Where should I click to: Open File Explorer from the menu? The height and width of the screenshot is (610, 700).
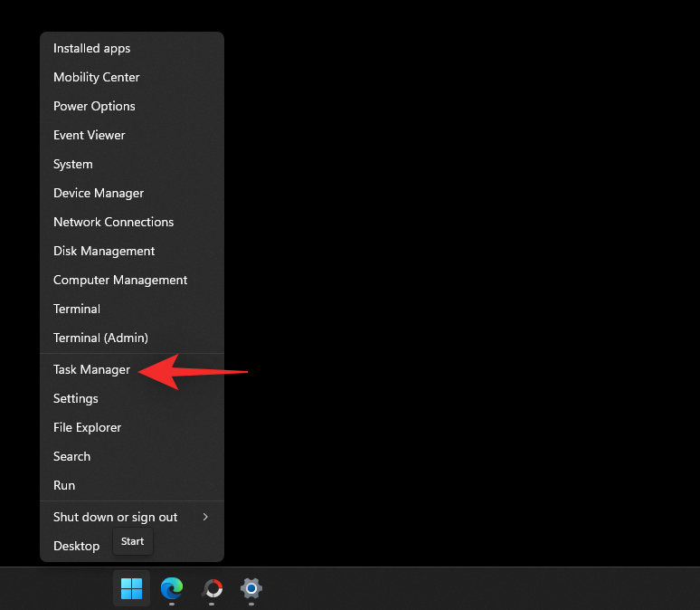click(87, 427)
